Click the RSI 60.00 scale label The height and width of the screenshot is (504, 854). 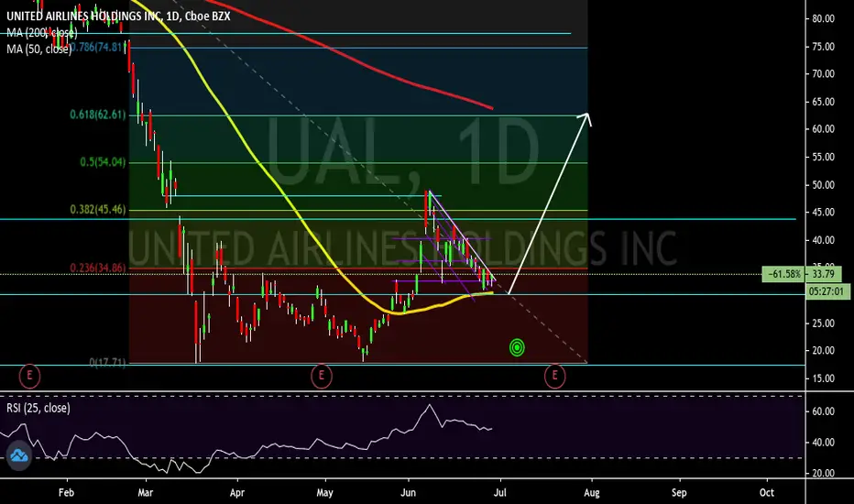[x=823, y=411]
